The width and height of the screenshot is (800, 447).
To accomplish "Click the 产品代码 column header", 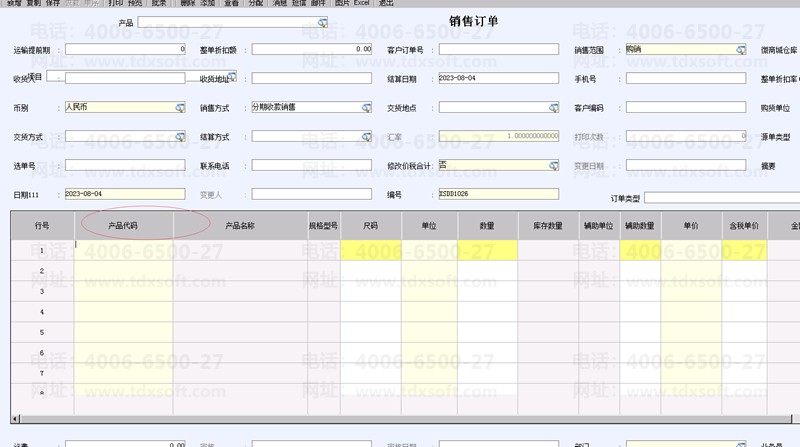I will (x=123, y=226).
